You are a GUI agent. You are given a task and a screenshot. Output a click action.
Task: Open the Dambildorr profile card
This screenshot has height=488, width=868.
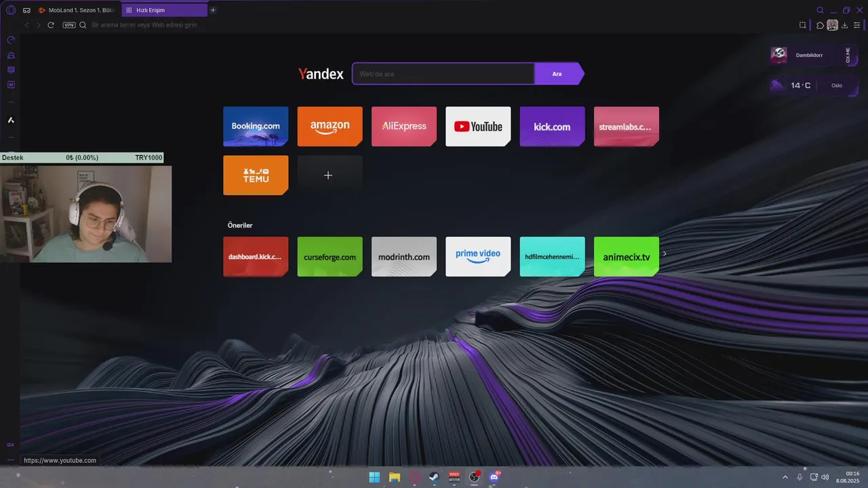tap(804, 55)
